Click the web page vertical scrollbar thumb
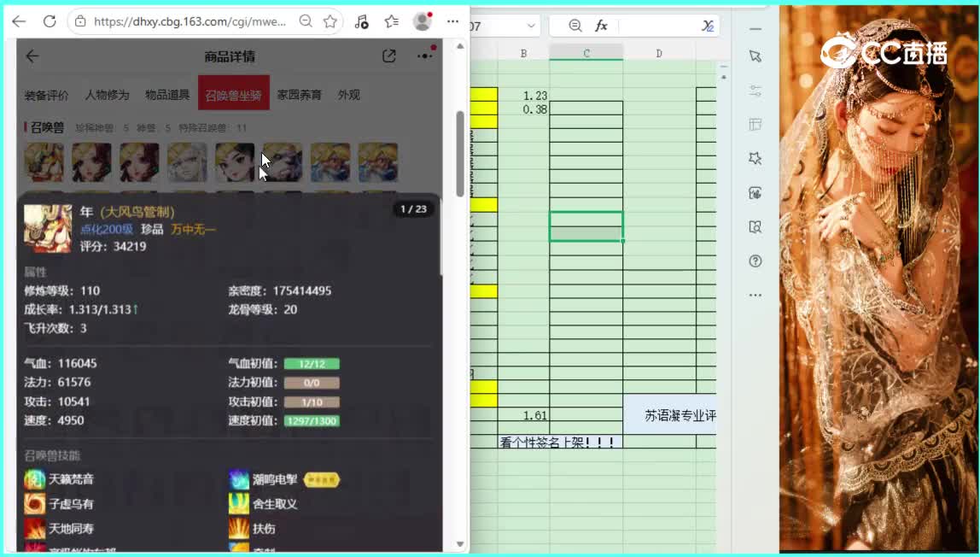The image size is (980, 557). coord(460,154)
